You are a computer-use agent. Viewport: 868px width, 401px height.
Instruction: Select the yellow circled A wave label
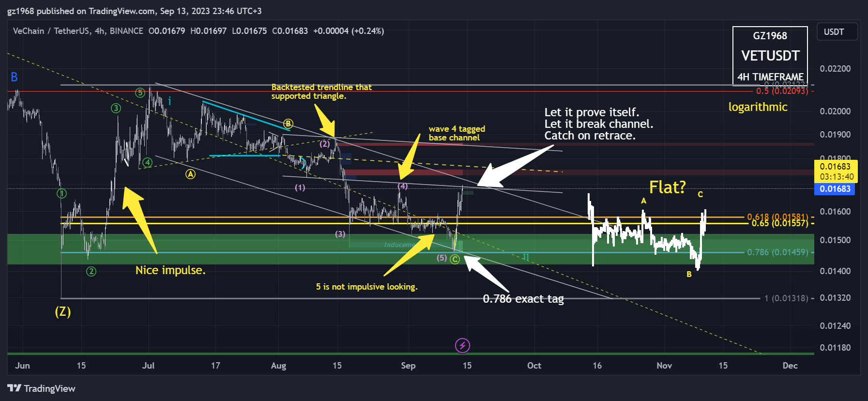pos(191,174)
